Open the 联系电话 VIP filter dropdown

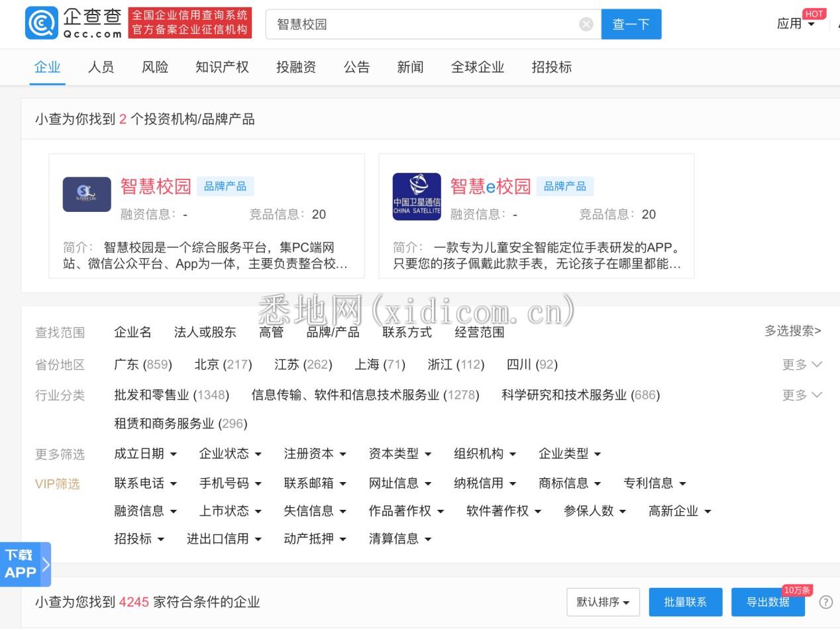tap(146, 483)
